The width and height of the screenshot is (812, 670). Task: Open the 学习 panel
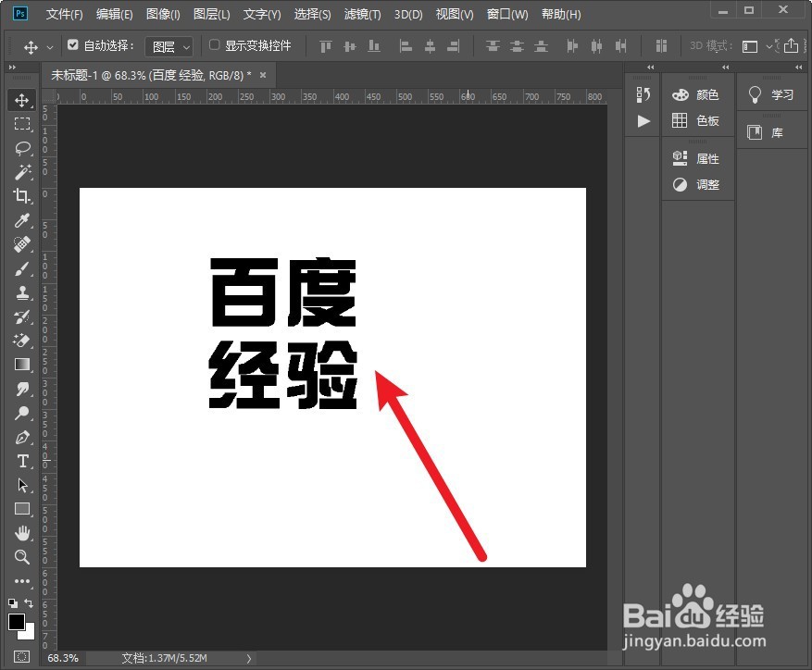(x=770, y=94)
